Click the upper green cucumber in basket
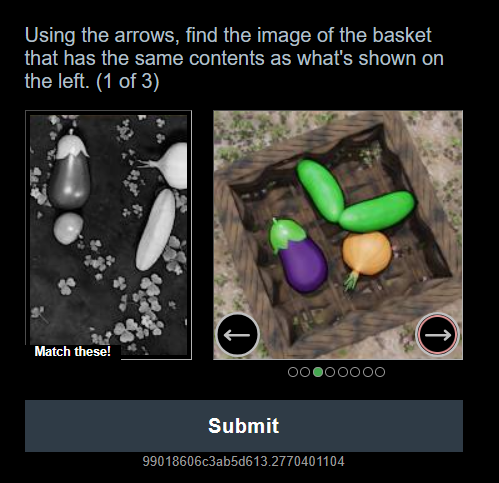Viewport: 499px width, 483px height. click(320, 190)
